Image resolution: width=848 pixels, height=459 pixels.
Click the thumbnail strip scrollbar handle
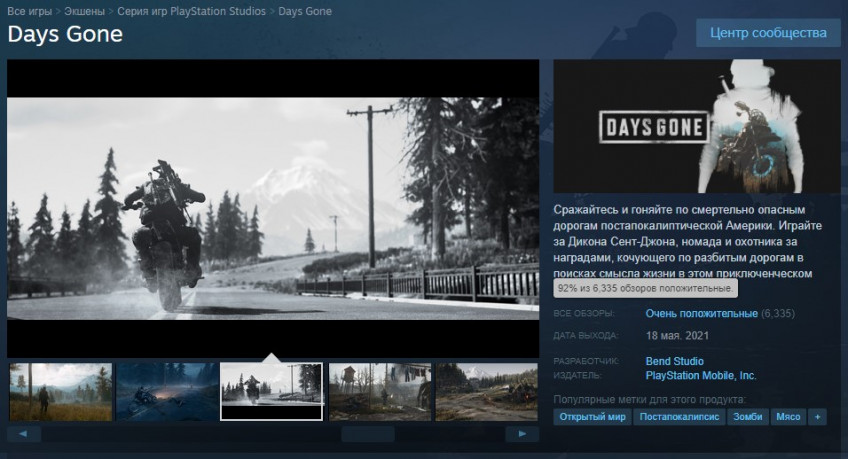pyautogui.click(x=368, y=434)
